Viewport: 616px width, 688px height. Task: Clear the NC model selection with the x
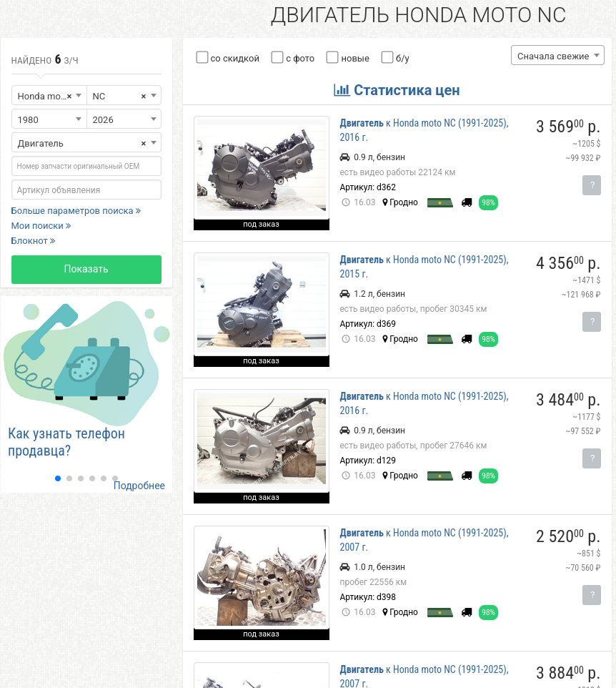pyautogui.click(x=144, y=96)
